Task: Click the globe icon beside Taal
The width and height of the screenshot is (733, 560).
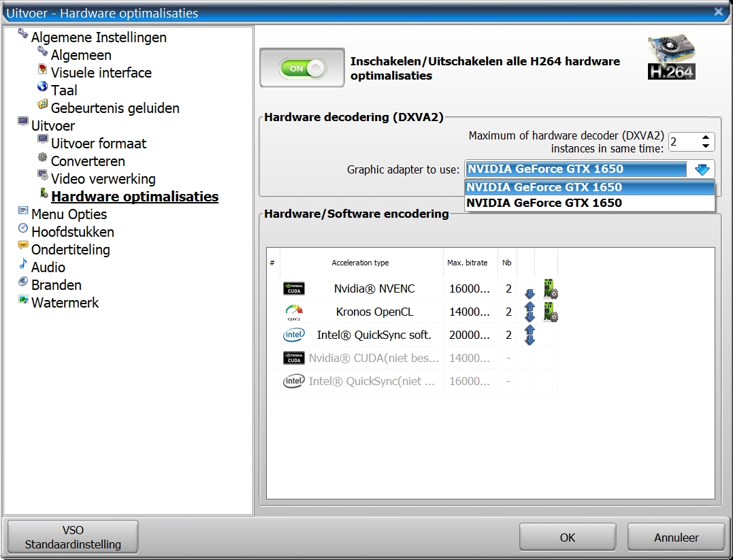Action: pos(42,86)
